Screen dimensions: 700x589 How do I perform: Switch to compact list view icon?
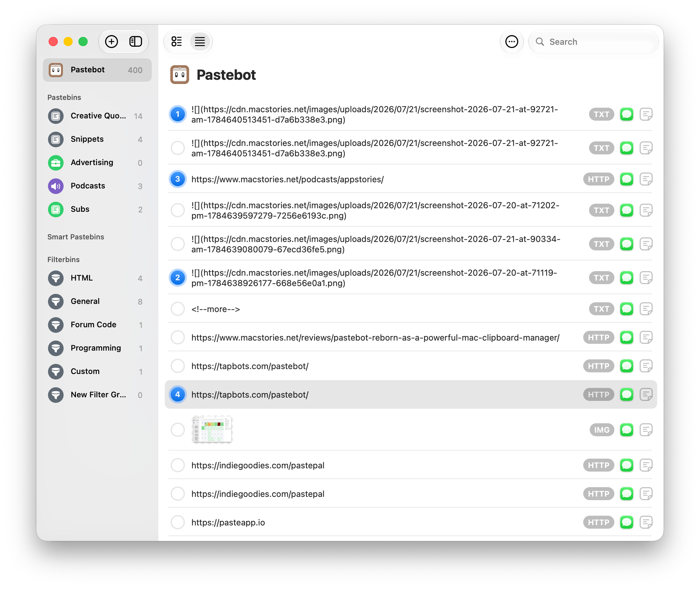click(x=200, y=42)
